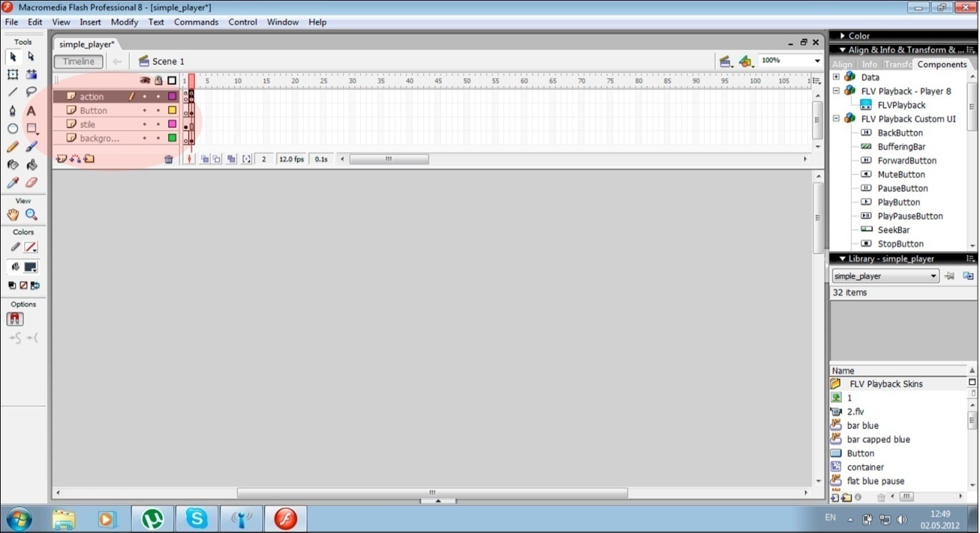Toggle Snap to Objects magnet option

[x=15, y=319]
